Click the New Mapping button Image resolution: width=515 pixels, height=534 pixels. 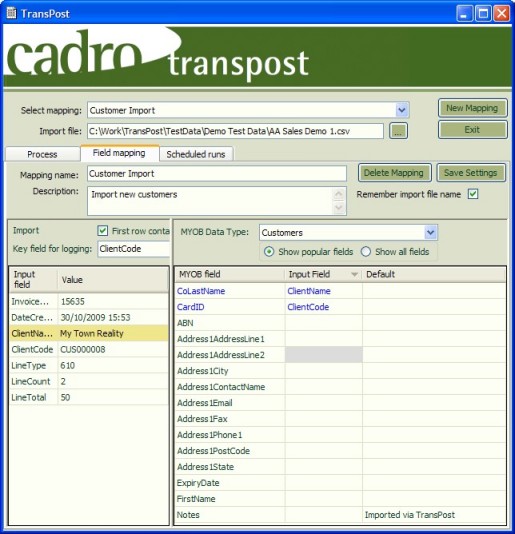[472, 108]
